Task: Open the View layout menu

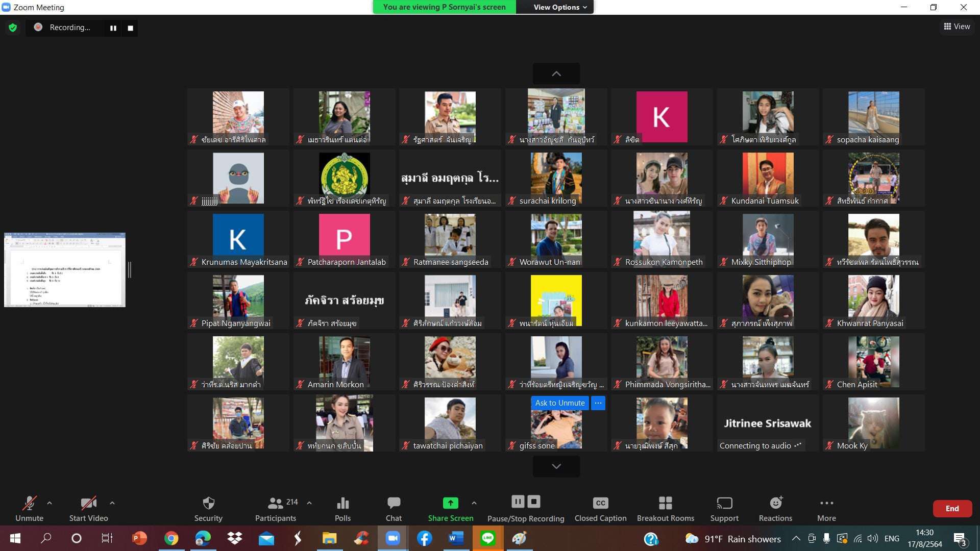Action: 957,27
